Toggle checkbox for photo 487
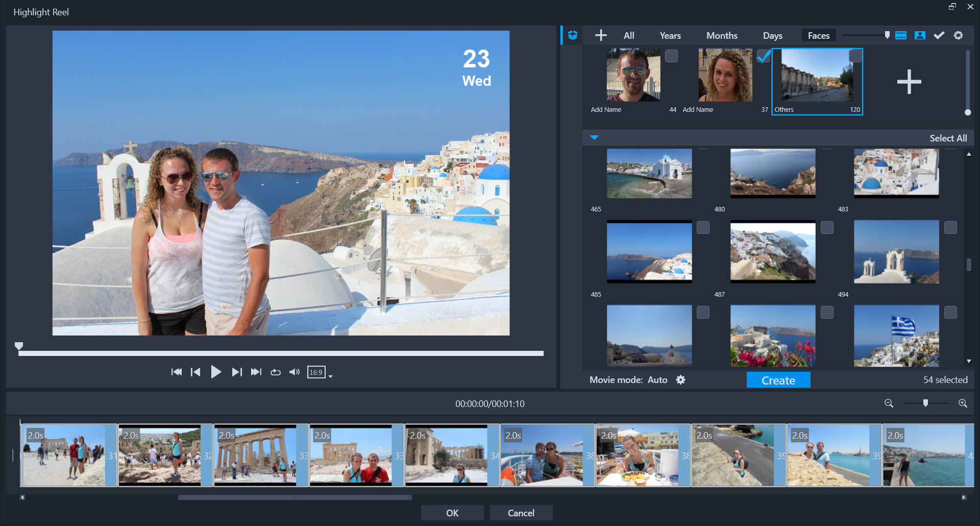Image resolution: width=980 pixels, height=526 pixels. pyautogui.click(x=827, y=227)
